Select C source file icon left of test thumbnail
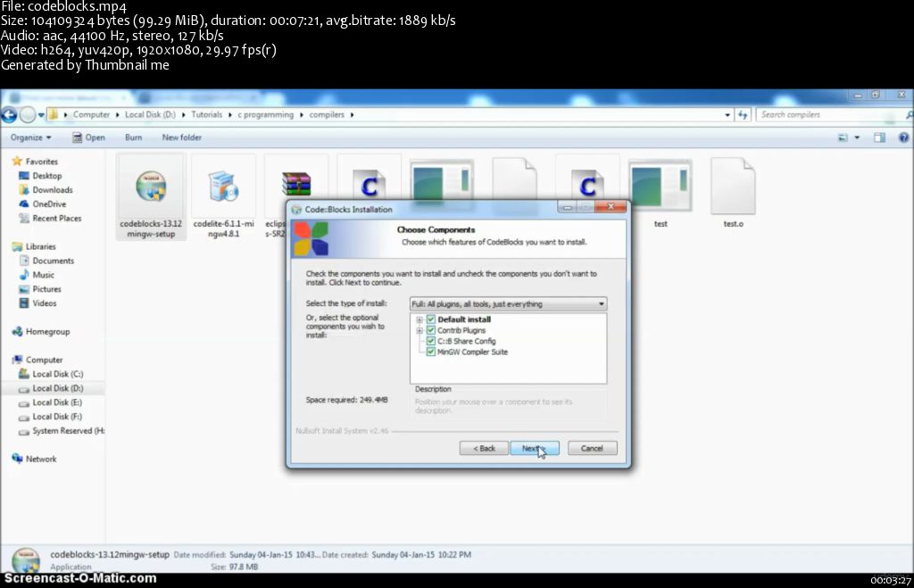 click(587, 186)
